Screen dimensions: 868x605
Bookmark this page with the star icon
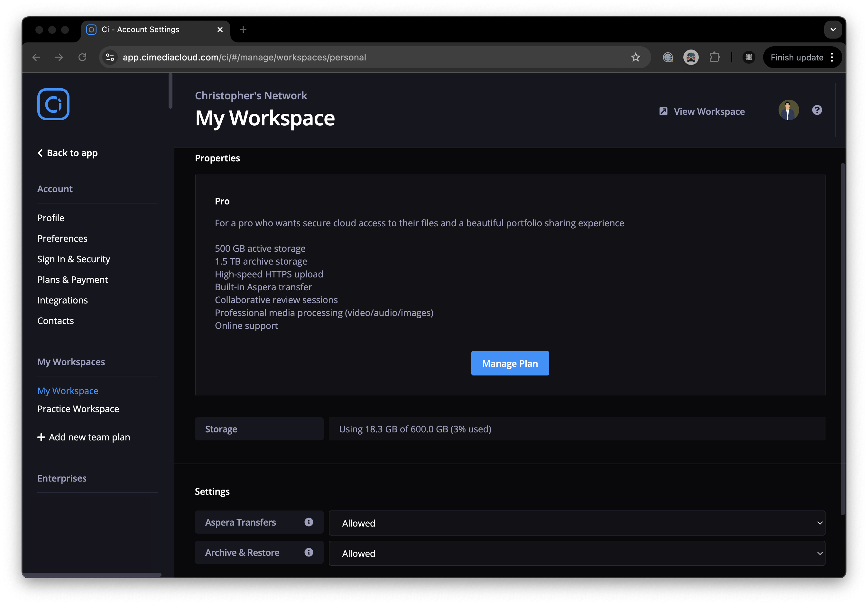pyautogui.click(x=635, y=57)
